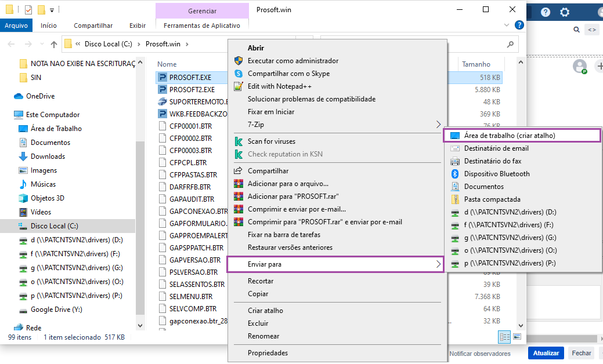Sort files by the Tamanho column header
Image resolution: width=603 pixels, height=364 pixels.
click(476, 64)
